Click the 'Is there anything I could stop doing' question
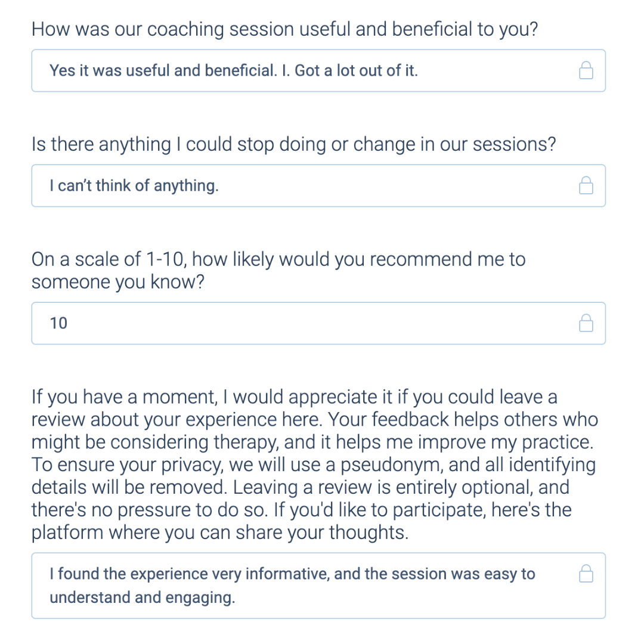 click(x=293, y=144)
